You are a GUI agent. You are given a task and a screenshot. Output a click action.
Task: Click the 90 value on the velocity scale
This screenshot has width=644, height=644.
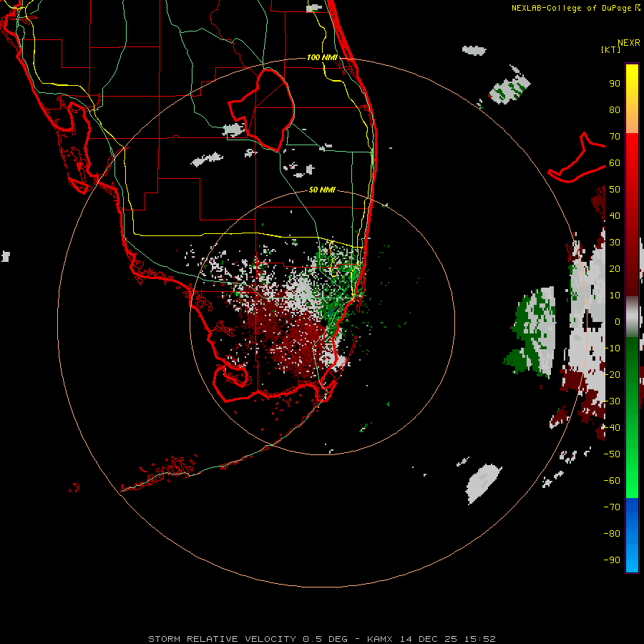pos(615,84)
